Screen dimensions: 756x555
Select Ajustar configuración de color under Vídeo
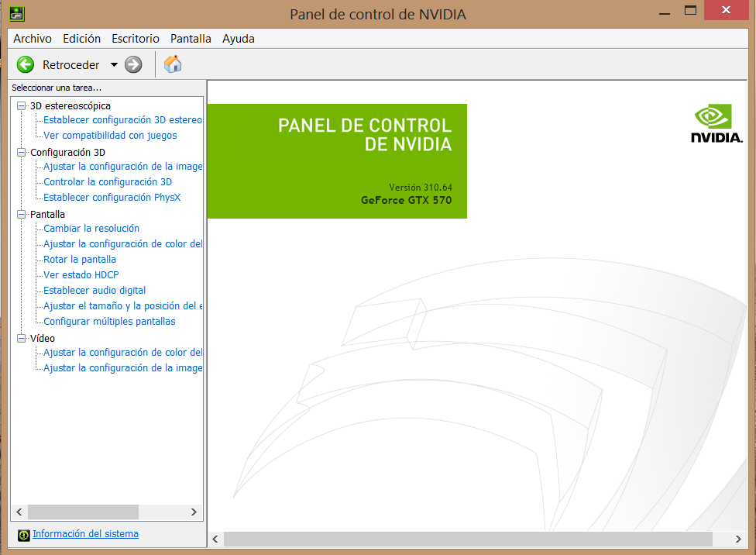[x=122, y=353]
